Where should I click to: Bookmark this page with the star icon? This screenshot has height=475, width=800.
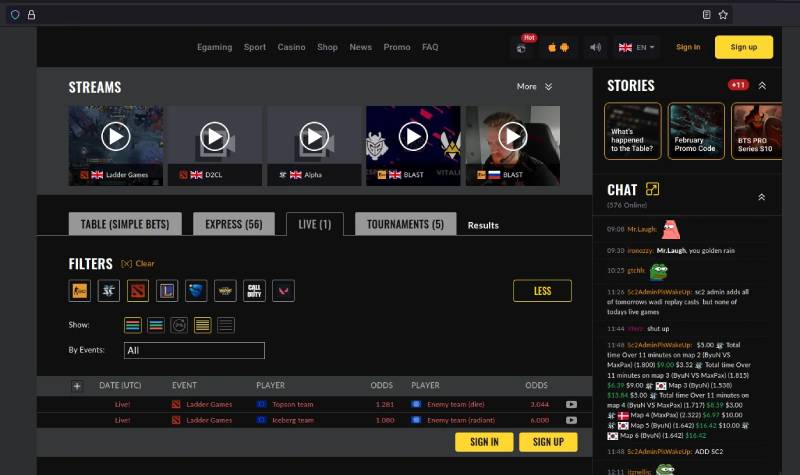pyautogui.click(x=723, y=15)
